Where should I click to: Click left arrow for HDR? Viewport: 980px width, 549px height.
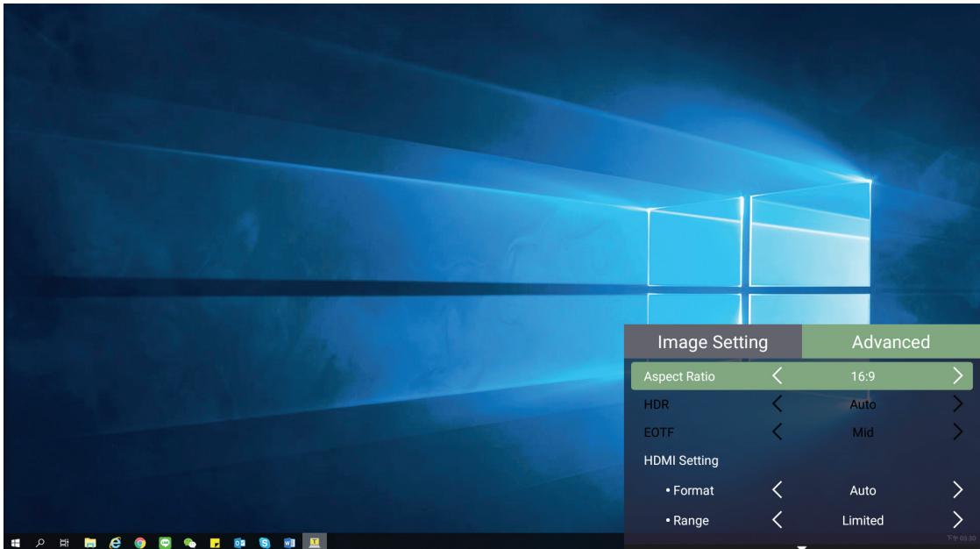coord(777,404)
